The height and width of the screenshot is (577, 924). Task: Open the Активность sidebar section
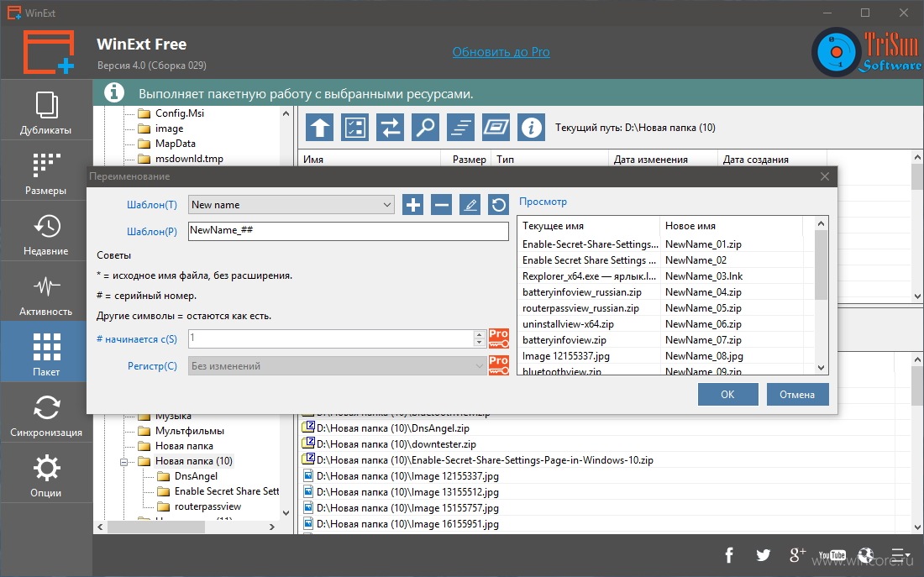[46, 291]
